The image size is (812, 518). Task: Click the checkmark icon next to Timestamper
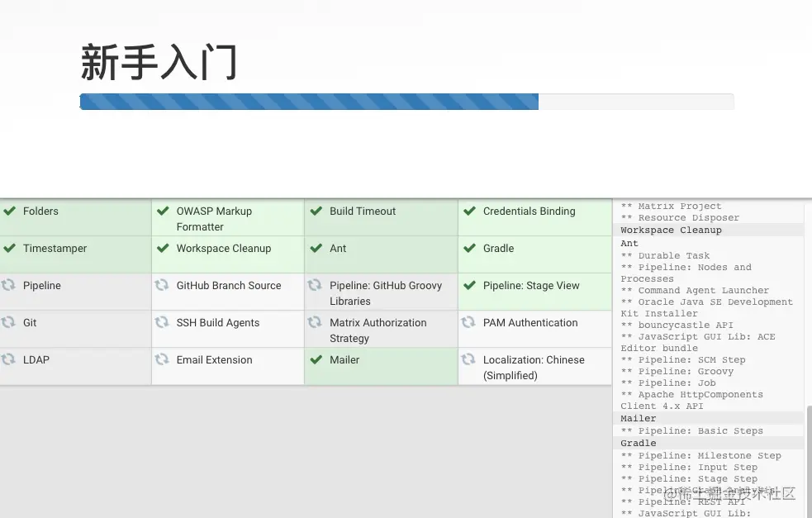9,248
